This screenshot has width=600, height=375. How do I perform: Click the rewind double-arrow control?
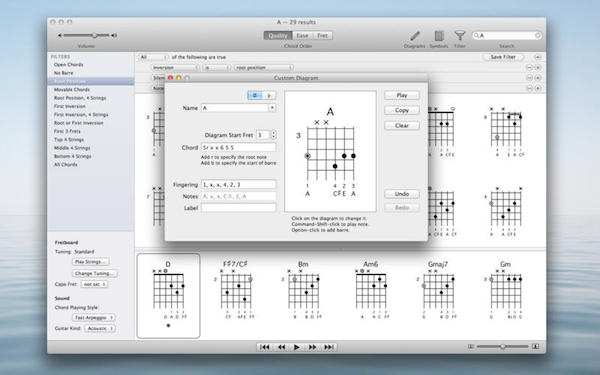coord(281,347)
